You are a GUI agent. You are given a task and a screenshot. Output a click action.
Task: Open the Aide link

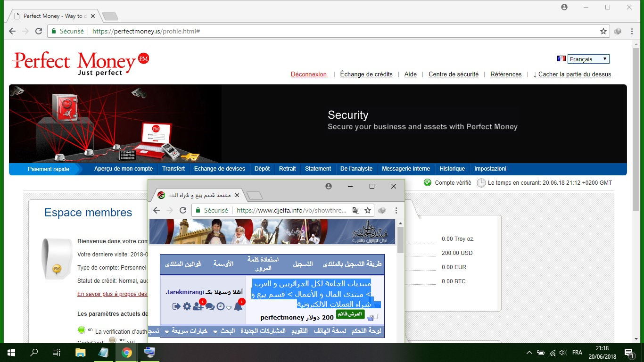(x=411, y=74)
